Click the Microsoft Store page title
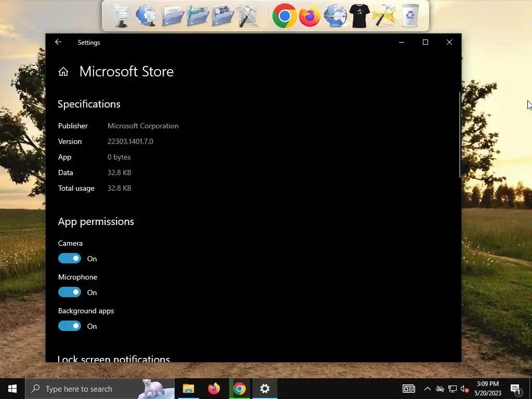This screenshot has width=532, height=399. coord(127,72)
